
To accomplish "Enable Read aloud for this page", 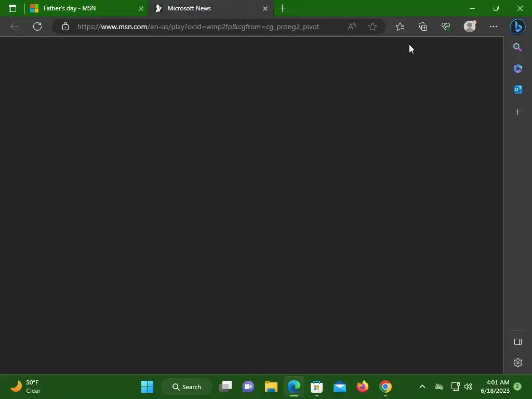I will click(352, 26).
